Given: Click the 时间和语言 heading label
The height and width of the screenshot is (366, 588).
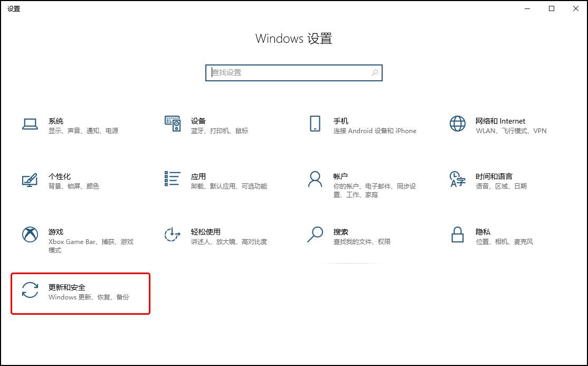Looking at the screenshot, I should (494, 176).
